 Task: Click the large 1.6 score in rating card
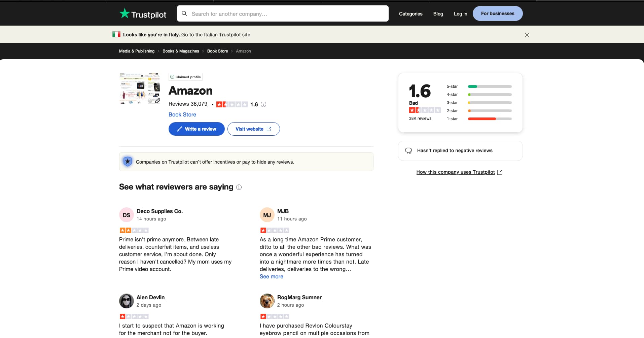(x=420, y=91)
